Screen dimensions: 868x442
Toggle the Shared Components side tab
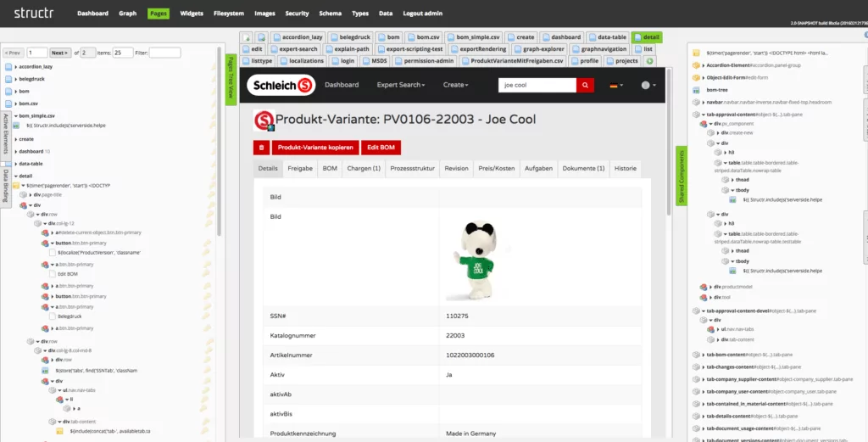[x=682, y=176]
